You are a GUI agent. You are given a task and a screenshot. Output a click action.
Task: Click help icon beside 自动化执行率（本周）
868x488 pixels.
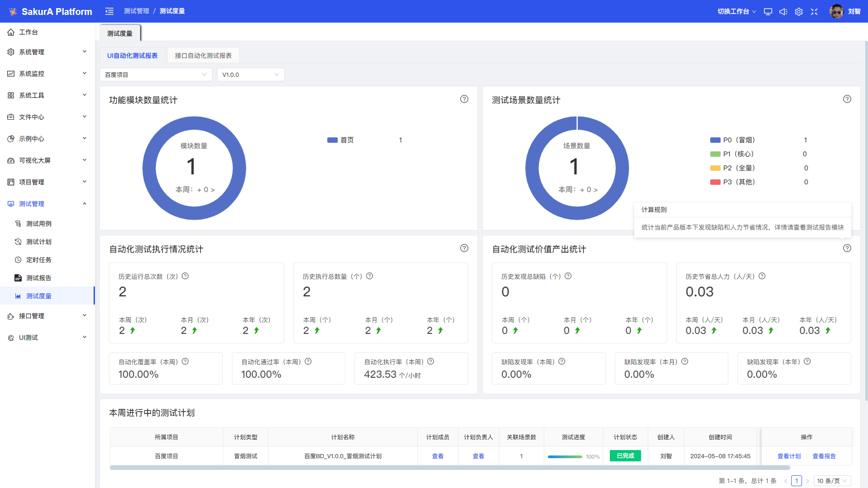pos(431,361)
